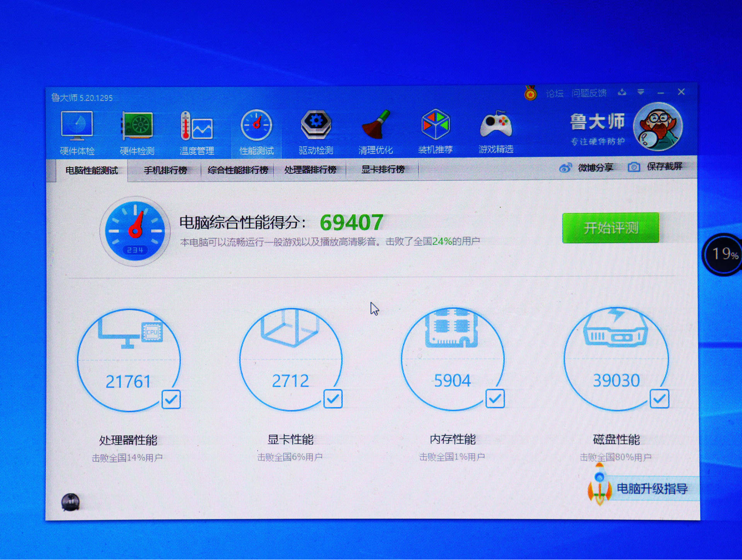This screenshot has height=560, width=742.
Task: Open the title bar dropdown menu arrow
Action: point(641,92)
